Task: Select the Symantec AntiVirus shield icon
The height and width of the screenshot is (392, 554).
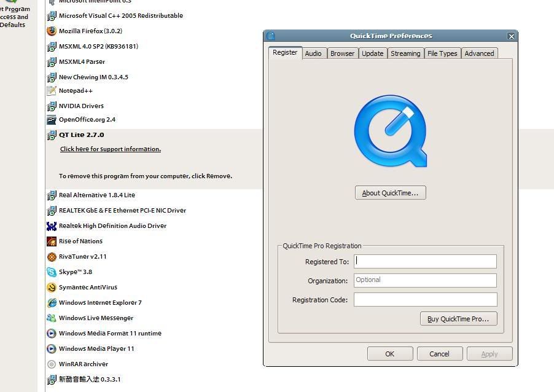Action: (x=52, y=287)
